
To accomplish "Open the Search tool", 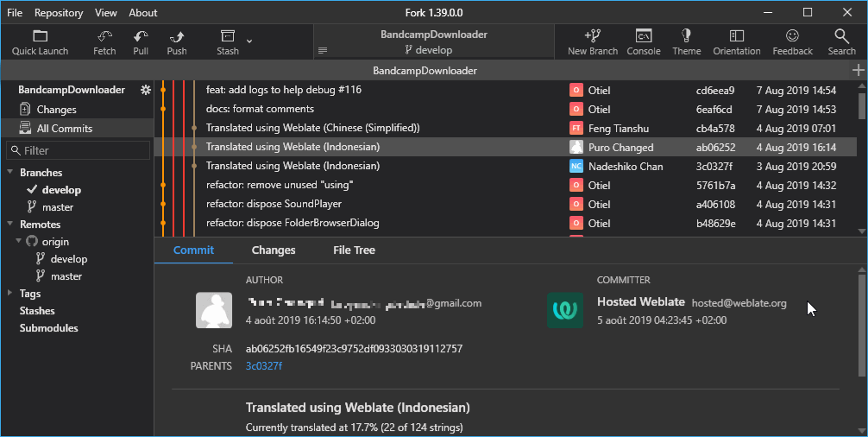I will (x=841, y=42).
